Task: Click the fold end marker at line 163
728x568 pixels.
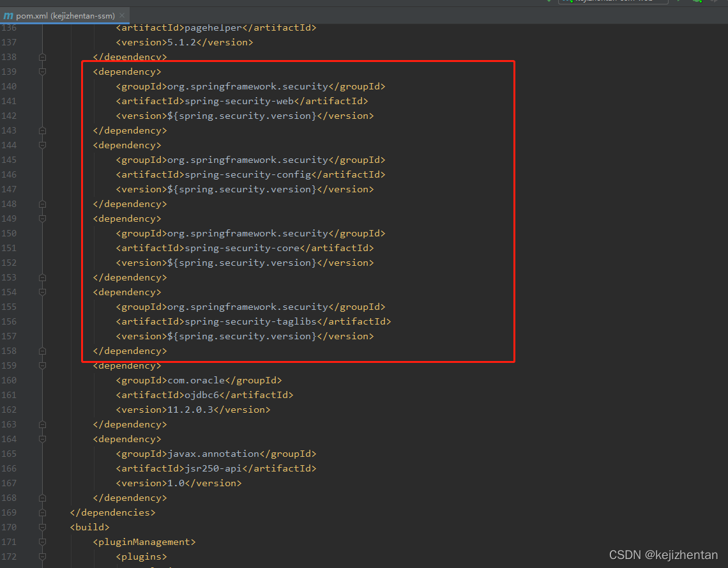Action: tap(42, 424)
